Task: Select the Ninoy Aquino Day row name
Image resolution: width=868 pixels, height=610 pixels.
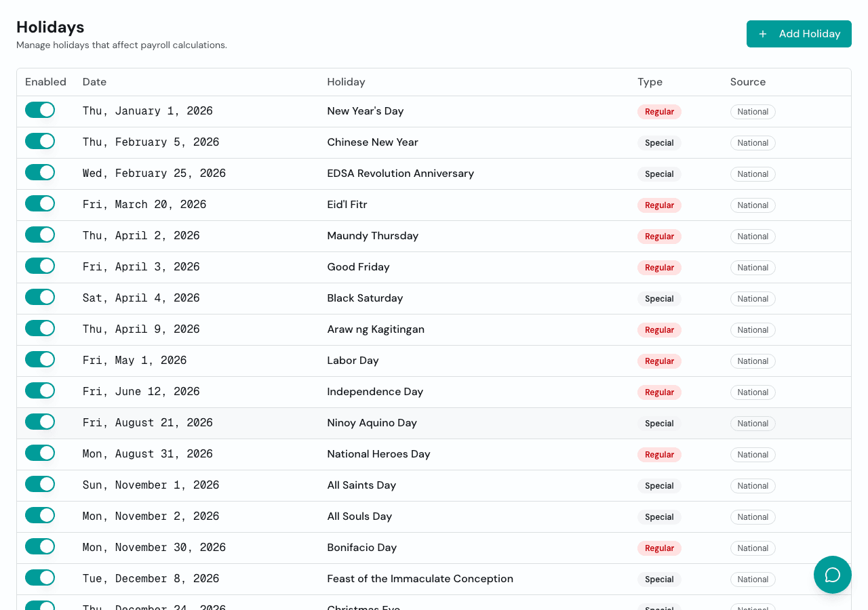Action: pyautogui.click(x=372, y=423)
